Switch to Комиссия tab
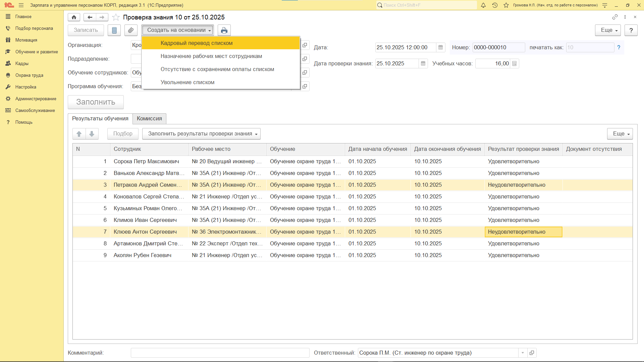This screenshot has width=644, height=362. pyautogui.click(x=149, y=119)
